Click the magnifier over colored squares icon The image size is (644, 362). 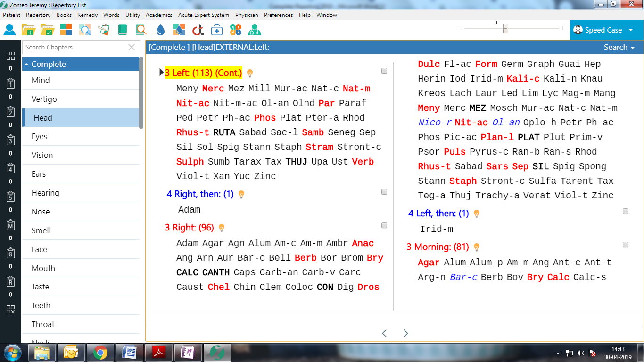point(85,30)
